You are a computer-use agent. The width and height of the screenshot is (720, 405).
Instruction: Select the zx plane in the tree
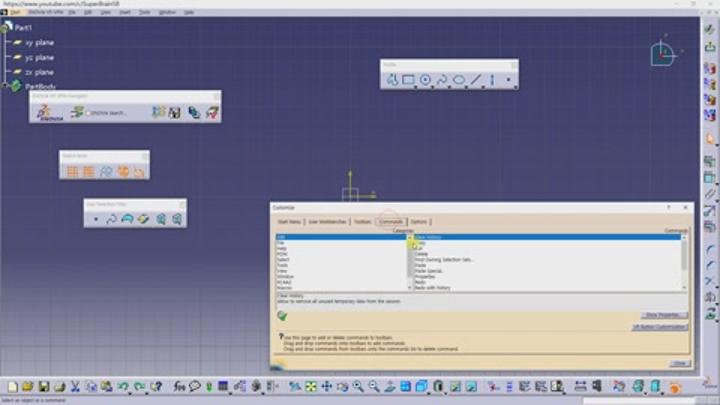tap(39, 72)
